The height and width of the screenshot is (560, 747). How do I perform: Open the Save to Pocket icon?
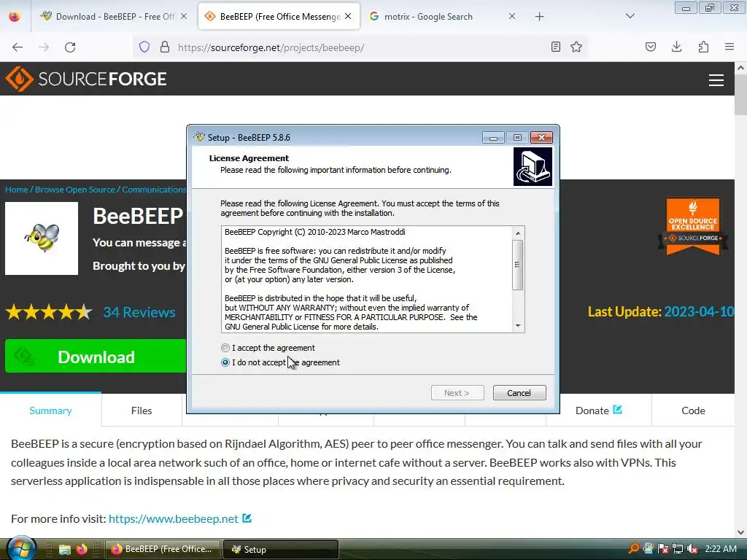pyautogui.click(x=651, y=47)
